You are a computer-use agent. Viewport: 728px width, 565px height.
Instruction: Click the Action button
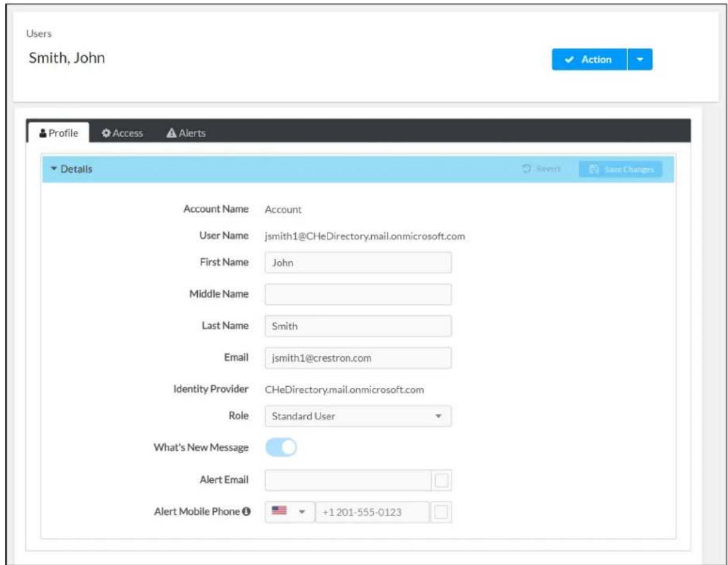click(x=589, y=60)
